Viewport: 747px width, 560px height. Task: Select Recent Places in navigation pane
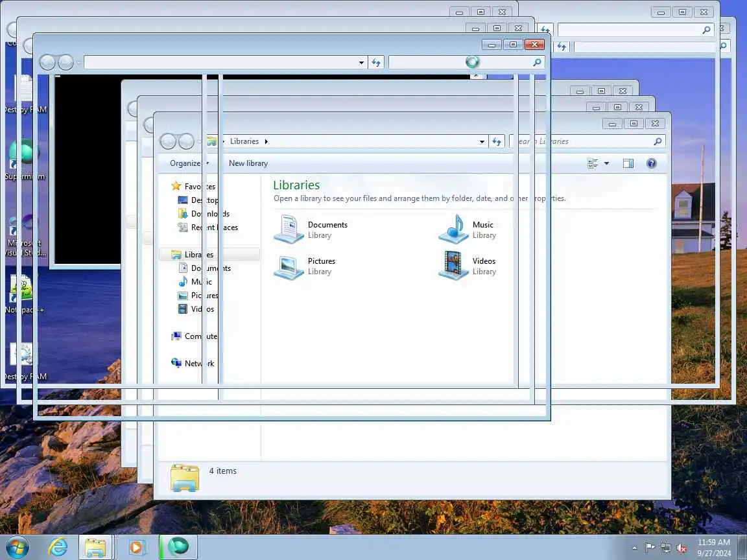point(207,227)
